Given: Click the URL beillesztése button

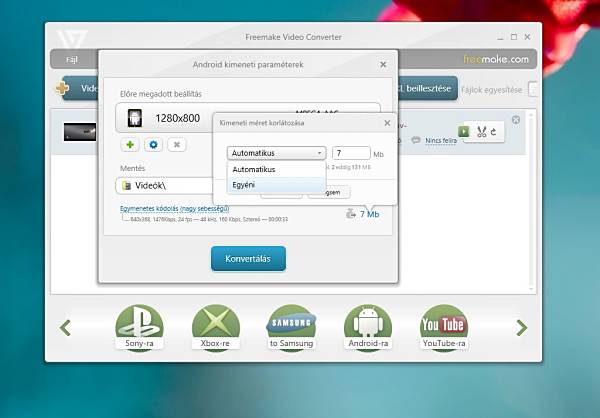Looking at the screenshot, I should (x=427, y=88).
